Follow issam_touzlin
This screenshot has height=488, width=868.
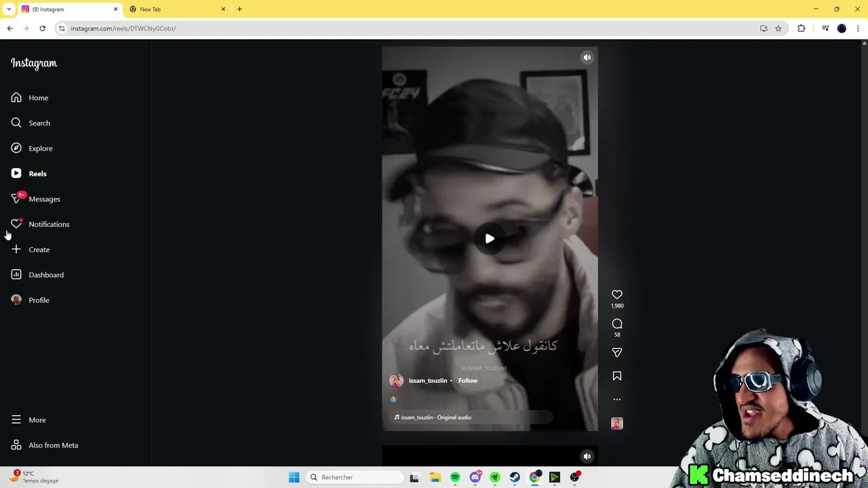pos(468,381)
